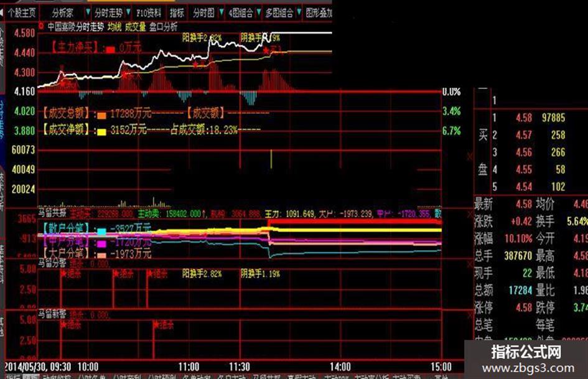
Task: Click the magenta swatch beside 中户分笔
Action: 101,243
